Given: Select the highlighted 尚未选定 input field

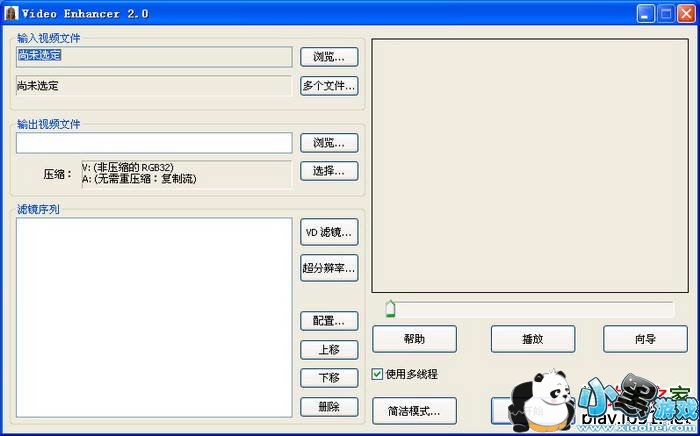Looking at the screenshot, I should coord(154,57).
